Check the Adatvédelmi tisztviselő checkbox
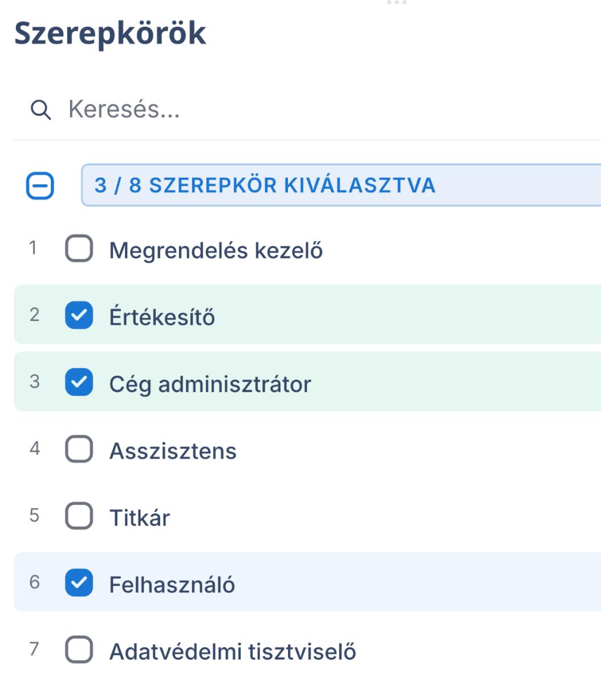The height and width of the screenshot is (700, 601). (x=79, y=652)
